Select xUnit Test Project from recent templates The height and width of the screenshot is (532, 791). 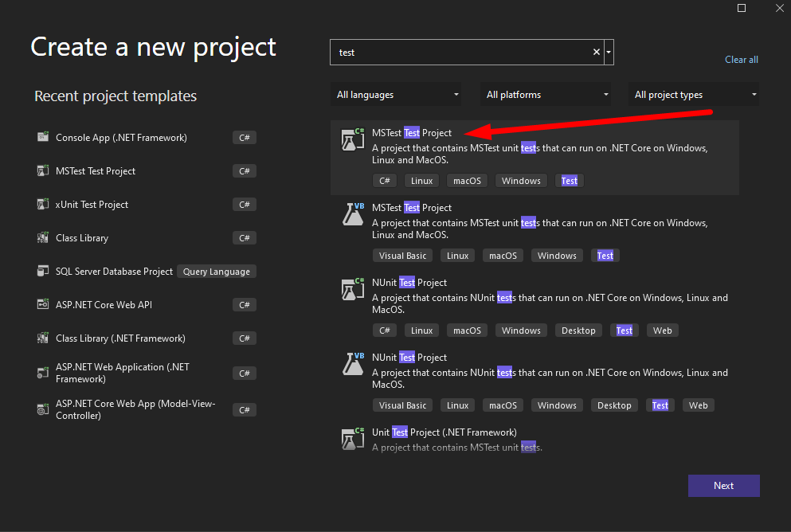pos(92,205)
